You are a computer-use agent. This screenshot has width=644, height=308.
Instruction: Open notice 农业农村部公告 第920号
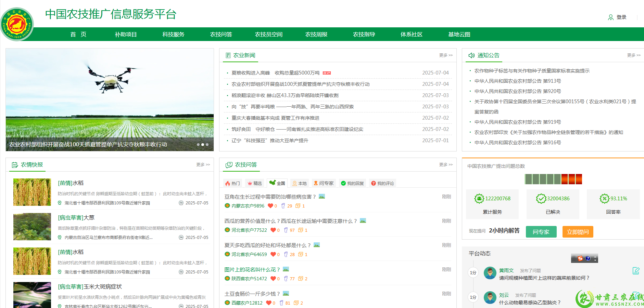point(518,91)
